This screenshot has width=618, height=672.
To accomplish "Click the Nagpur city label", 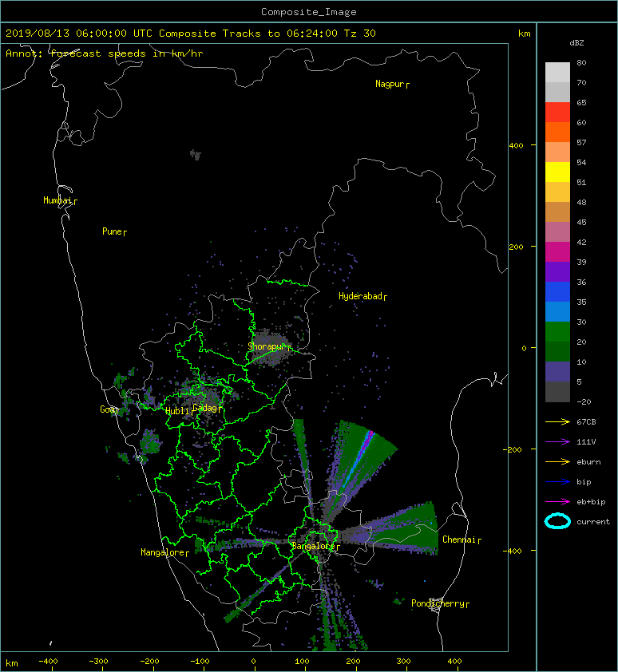I will (x=390, y=84).
